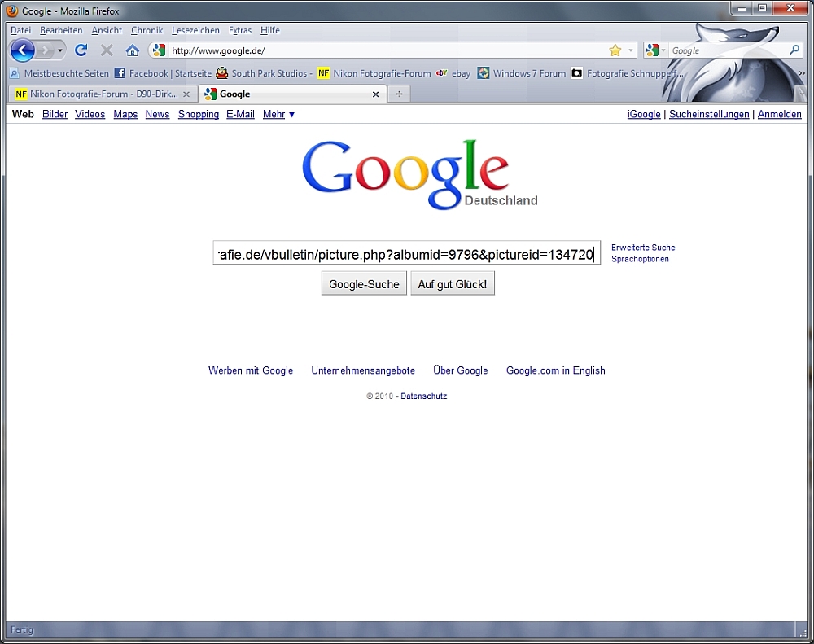Viewport: 814px width, 644px height.
Task: Click the Firefox icon in title bar
Action: (12, 11)
